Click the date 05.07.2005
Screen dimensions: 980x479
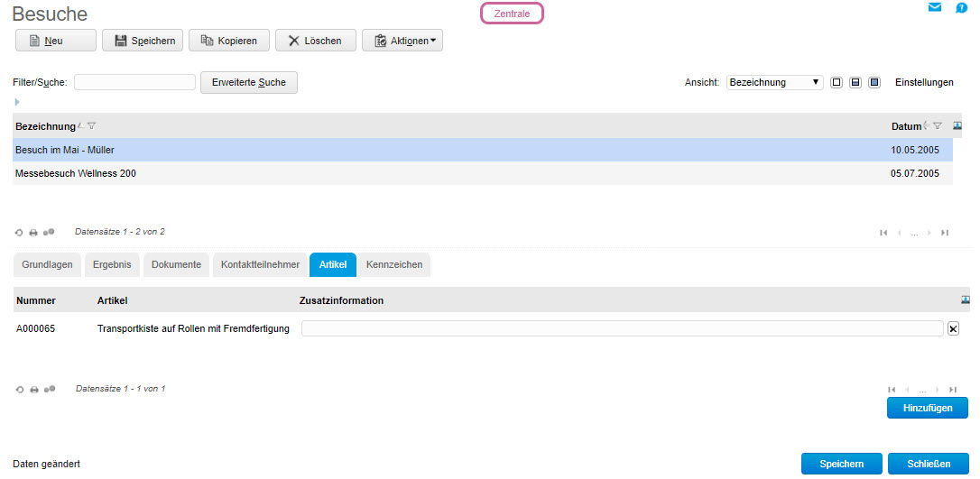[x=915, y=173]
